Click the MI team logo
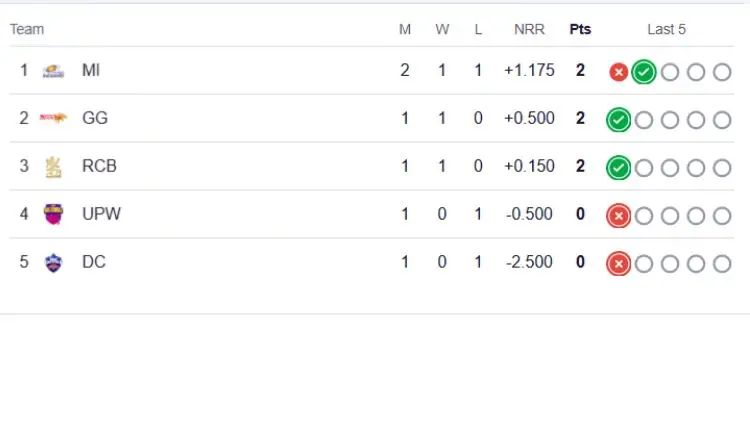Image resolution: width=750 pixels, height=422 pixels. 53,71
